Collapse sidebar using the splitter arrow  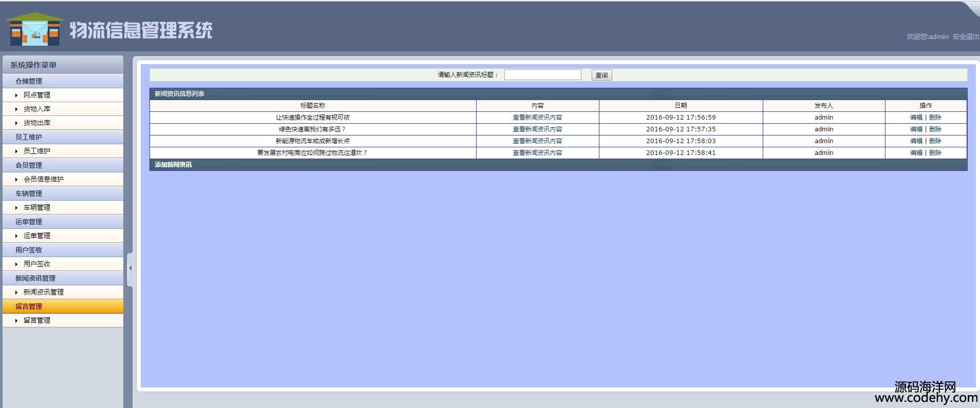click(x=130, y=268)
